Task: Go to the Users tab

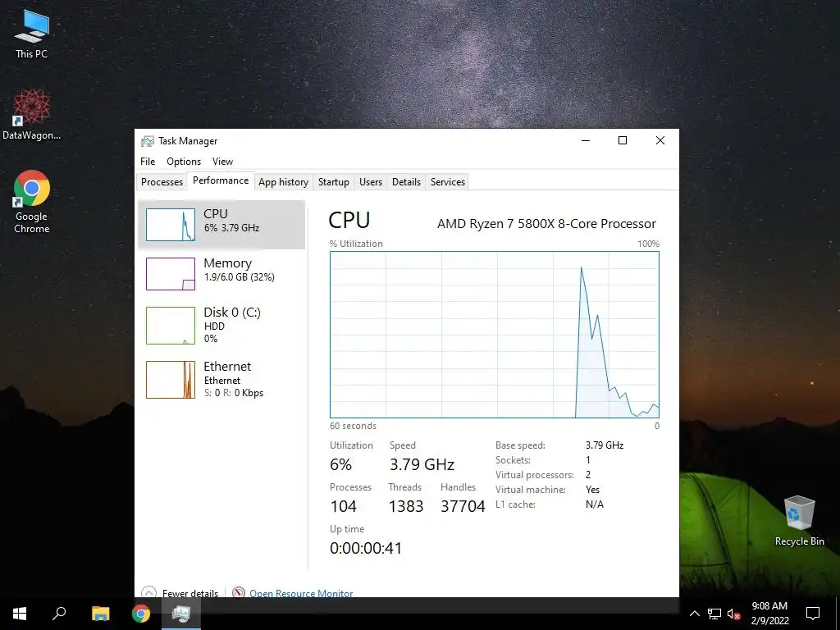Action: (x=371, y=182)
